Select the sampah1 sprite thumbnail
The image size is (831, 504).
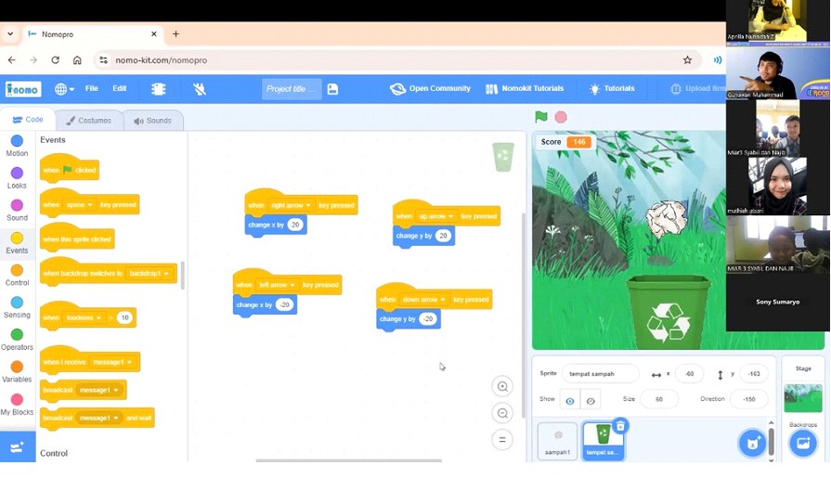[557, 441]
